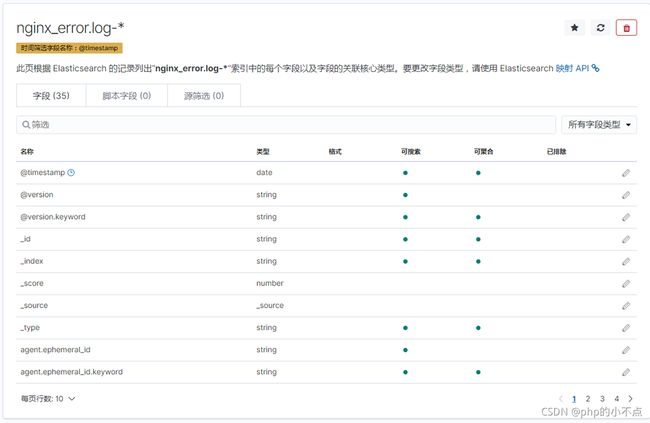Screen dimensions: 650x423
Task: Focus the 筛选 filter input field
Action: (x=286, y=124)
